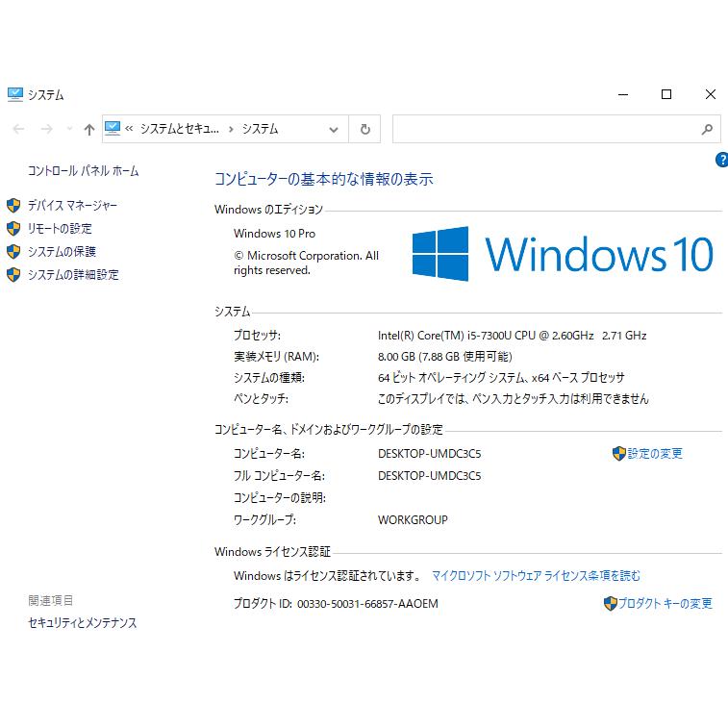Expand the address bar history chevron

(334, 130)
